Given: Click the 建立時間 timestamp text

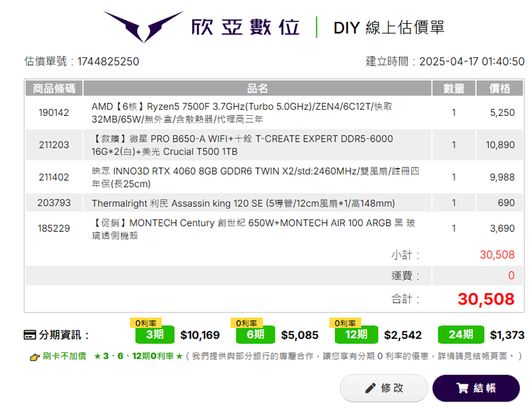Looking at the screenshot, I should click(x=445, y=61).
